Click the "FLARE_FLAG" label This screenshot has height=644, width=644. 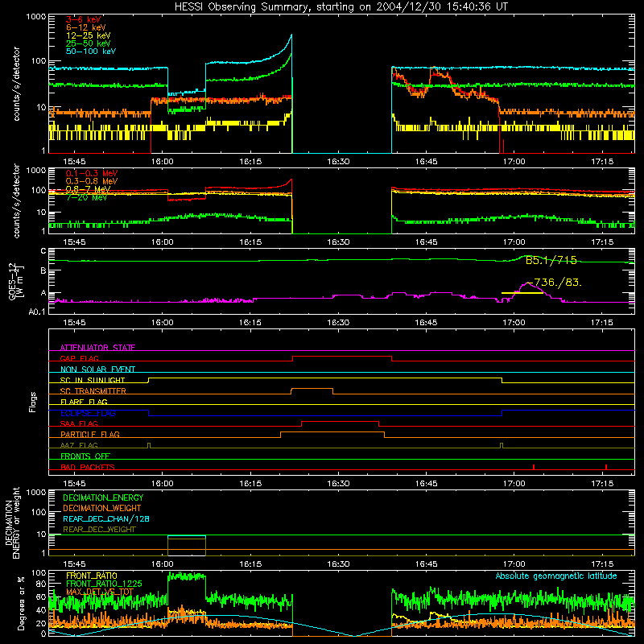pos(84,402)
